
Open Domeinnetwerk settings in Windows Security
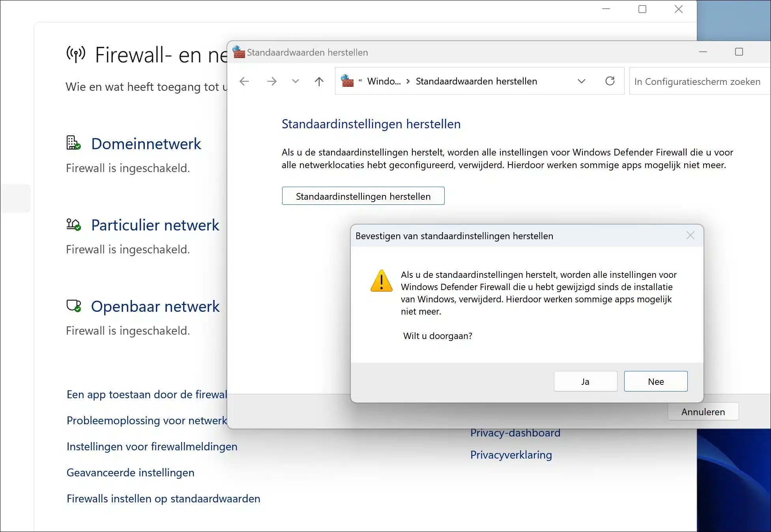pyautogui.click(x=146, y=144)
